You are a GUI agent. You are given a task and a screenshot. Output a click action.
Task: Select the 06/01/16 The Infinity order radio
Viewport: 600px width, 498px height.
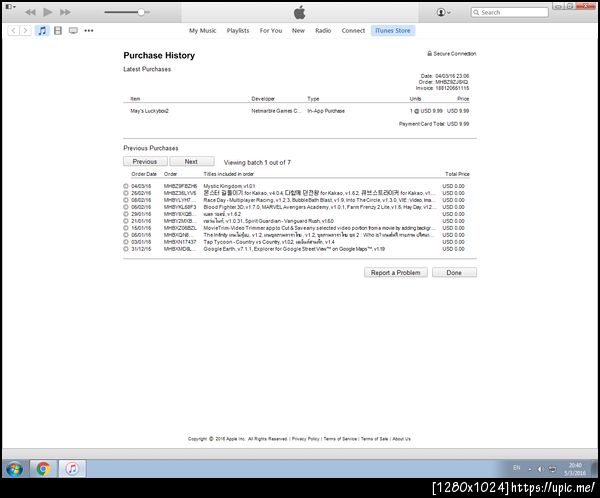tap(126, 235)
